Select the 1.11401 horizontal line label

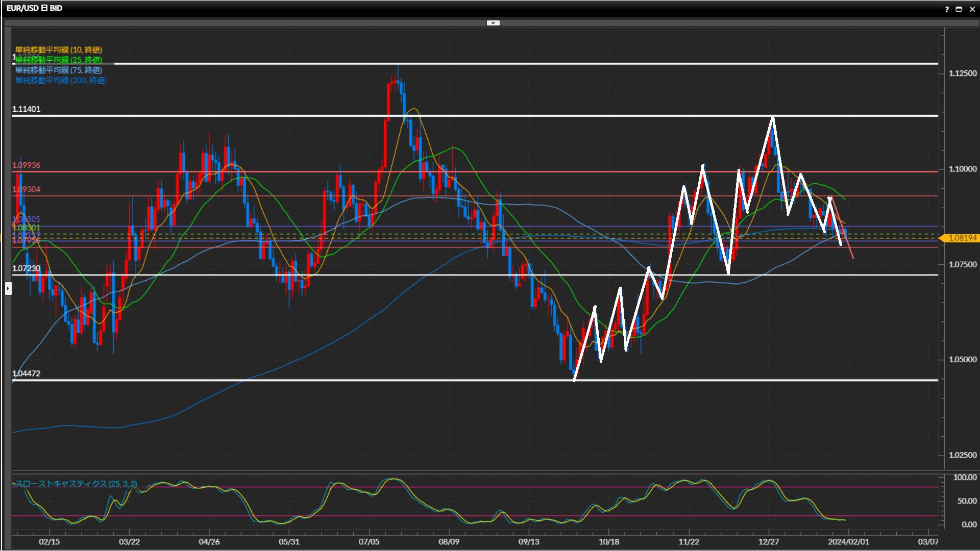click(x=27, y=109)
